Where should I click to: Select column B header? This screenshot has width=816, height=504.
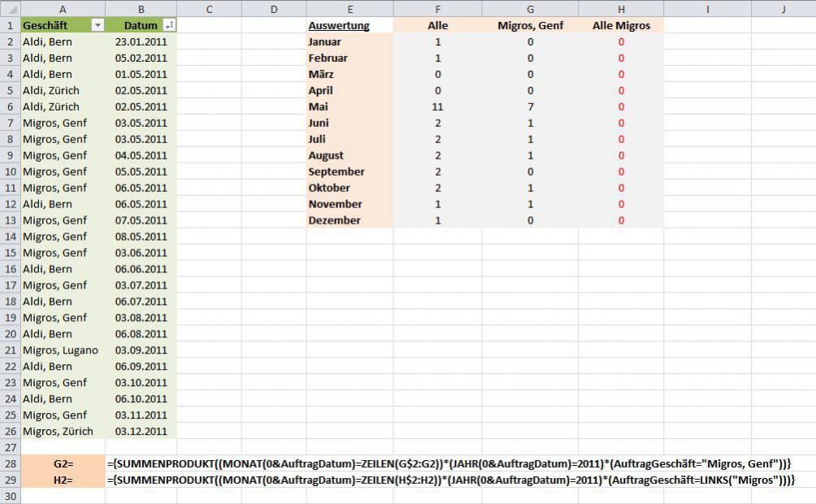pyautogui.click(x=141, y=9)
